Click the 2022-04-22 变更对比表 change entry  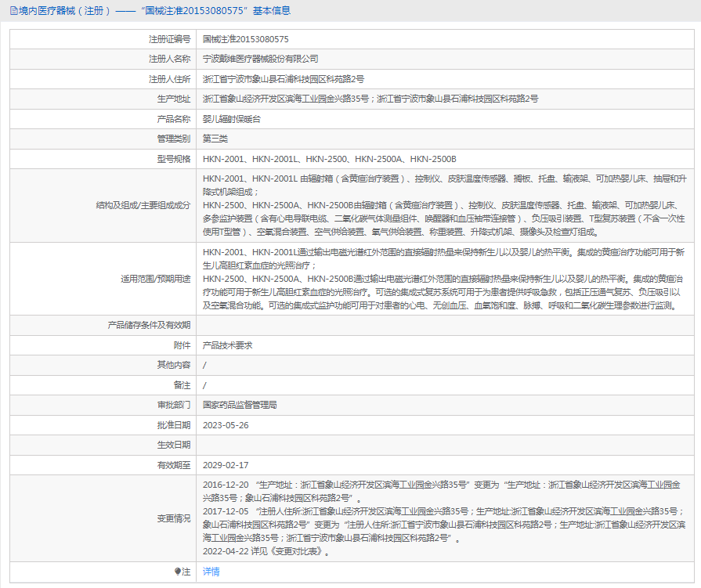[x=266, y=552]
